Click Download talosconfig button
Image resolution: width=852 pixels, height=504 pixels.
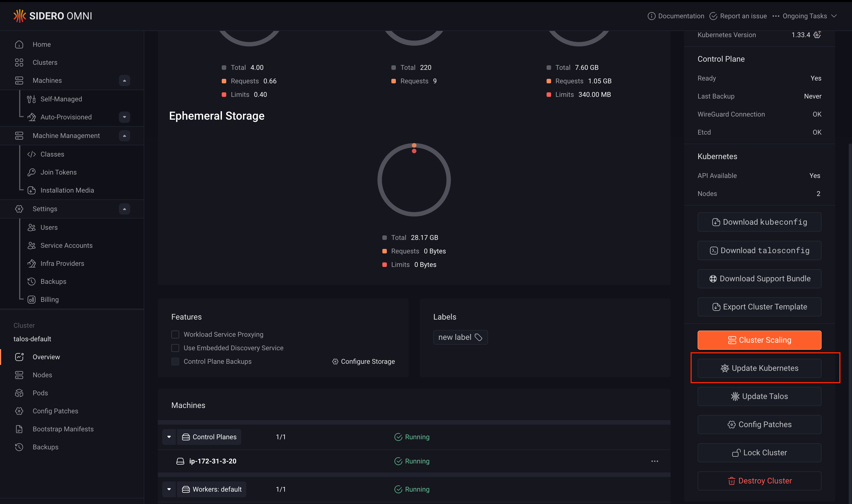pyautogui.click(x=759, y=251)
